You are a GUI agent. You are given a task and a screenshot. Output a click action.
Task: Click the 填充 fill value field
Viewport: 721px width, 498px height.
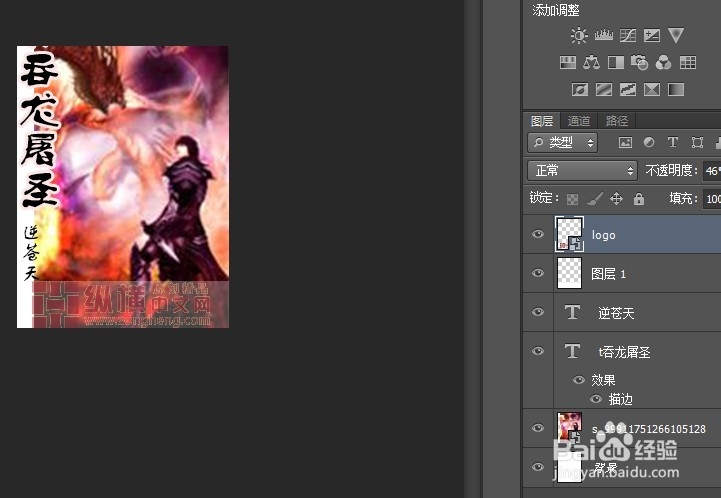coord(712,199)
